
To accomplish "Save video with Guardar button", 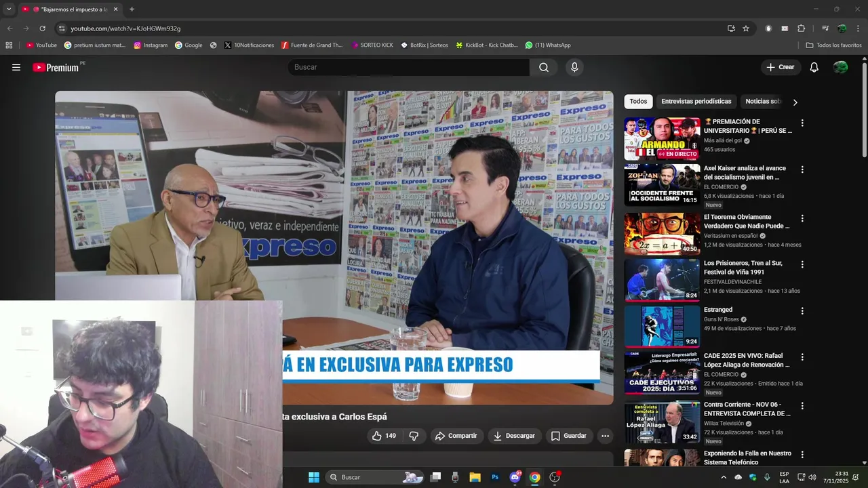I will (569, 436).
